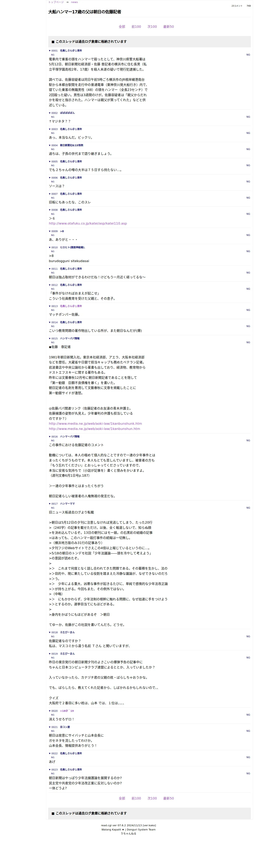The height and width of the screenshot is (868, 257).
Task: Toggle right-aligned NG on post 0012
Action: [248, 289]
